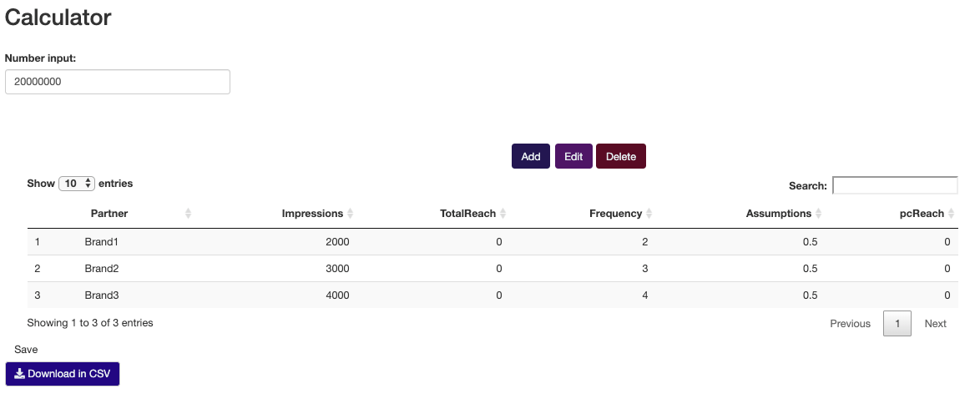Click the TotalReach sort arrows icon

coord(503,214)
